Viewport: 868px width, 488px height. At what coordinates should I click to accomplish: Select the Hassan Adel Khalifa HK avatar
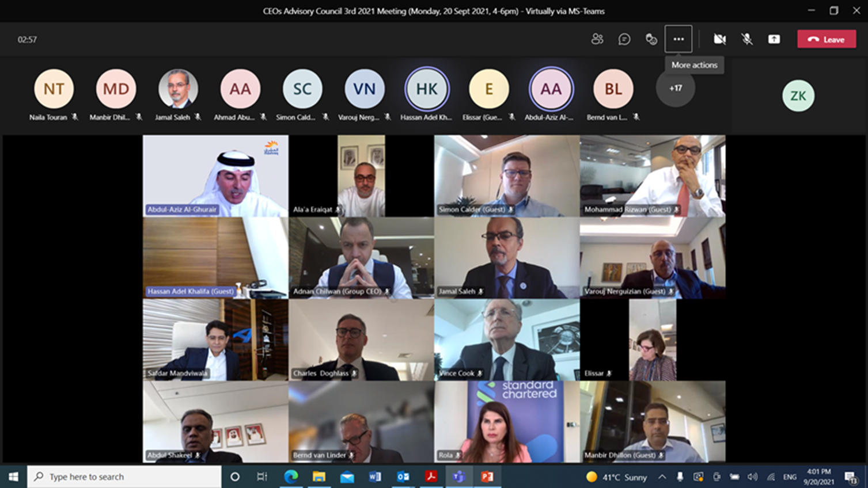pos(427,89)
